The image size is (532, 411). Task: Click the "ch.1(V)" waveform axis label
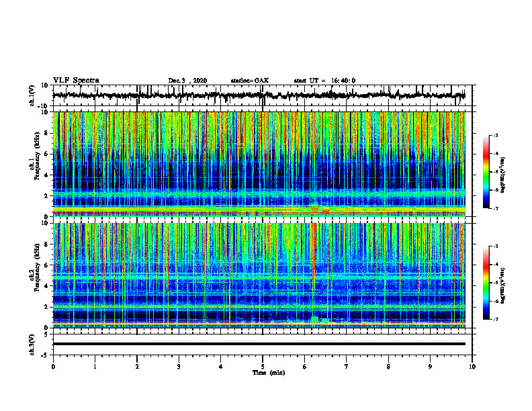[32, 95]
